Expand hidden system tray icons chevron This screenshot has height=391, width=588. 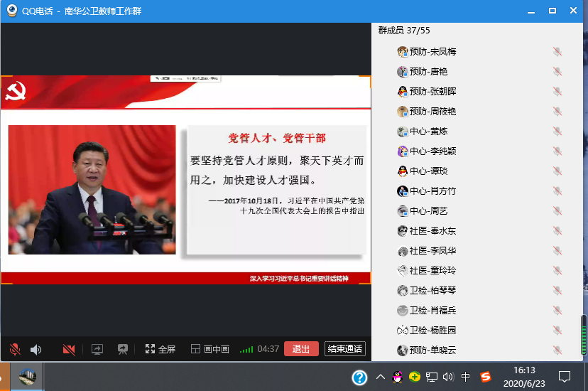point(381,377)
